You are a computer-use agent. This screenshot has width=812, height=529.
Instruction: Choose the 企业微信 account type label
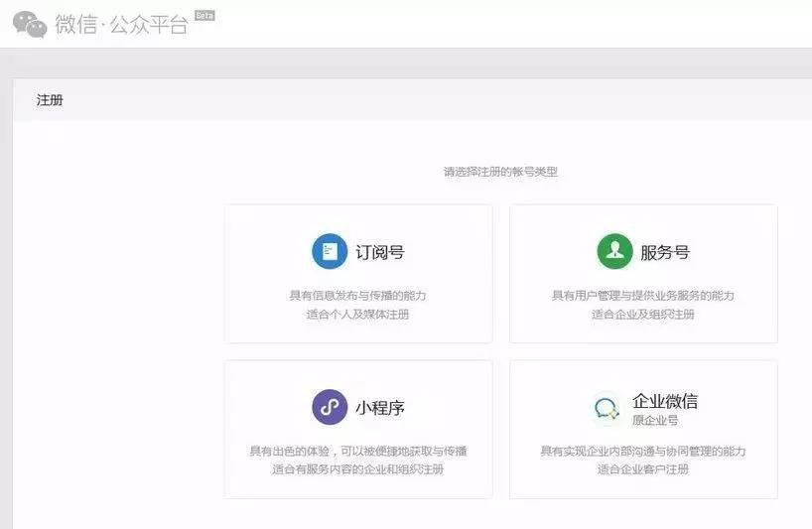(665, 401)
